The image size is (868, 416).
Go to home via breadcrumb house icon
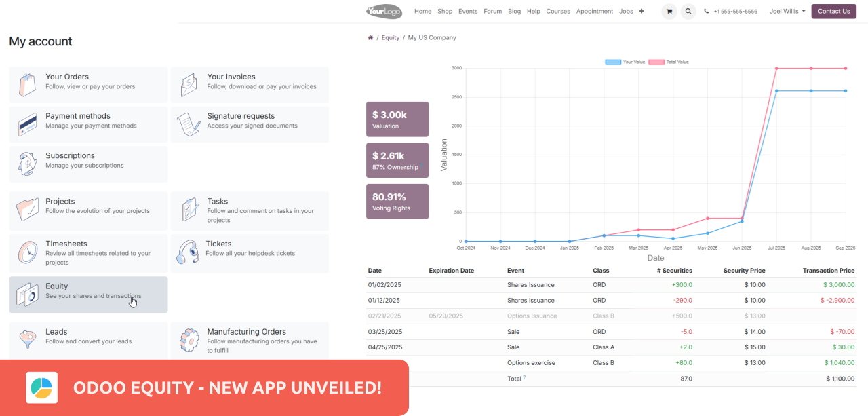coord(370,38)
